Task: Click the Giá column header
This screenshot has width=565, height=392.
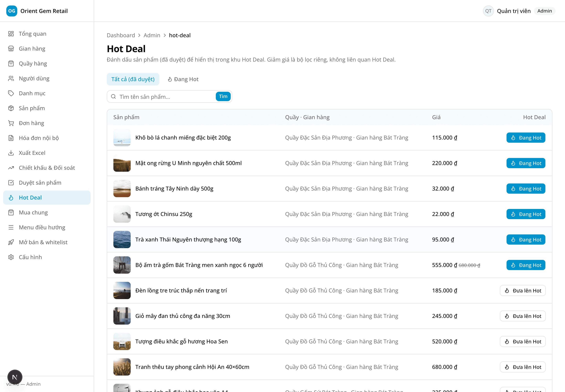Action: pyautogui.click(x=436, y=117)
